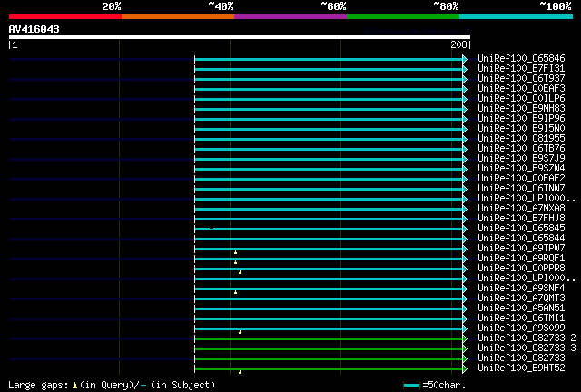The width and height of the screenshot is (581, 392).
Task: Click the red 20% identity color segment
Action: pyautogui.click(x=65, y=16)
